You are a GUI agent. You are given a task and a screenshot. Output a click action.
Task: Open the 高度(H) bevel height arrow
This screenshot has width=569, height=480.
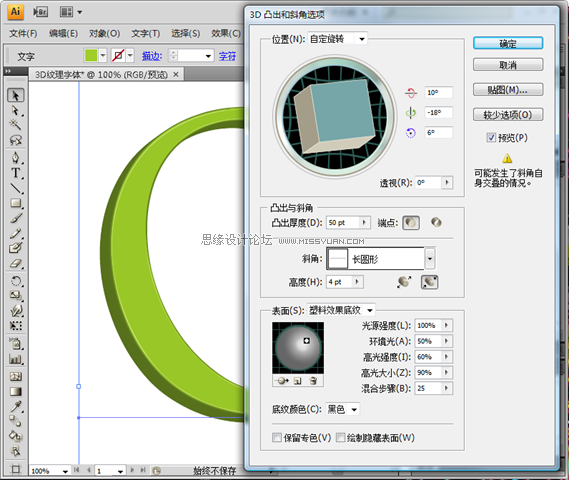tap(357, 282)
